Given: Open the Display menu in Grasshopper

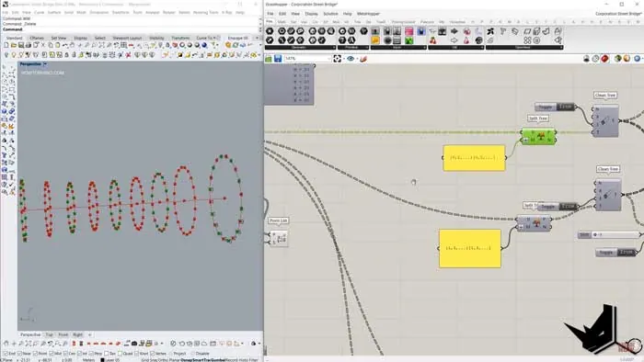Looking at the screenshot, I should click(311, 14).
